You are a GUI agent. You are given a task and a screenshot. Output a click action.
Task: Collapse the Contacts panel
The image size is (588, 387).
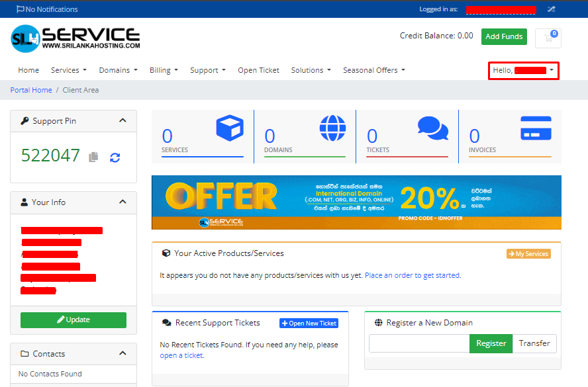point(122,353)
